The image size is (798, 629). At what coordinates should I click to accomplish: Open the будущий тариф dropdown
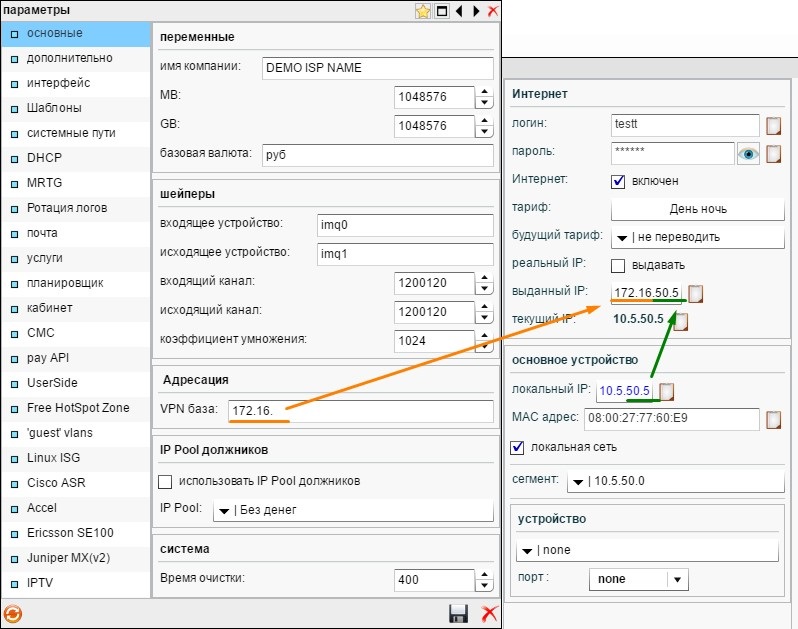tap(697, 238)
